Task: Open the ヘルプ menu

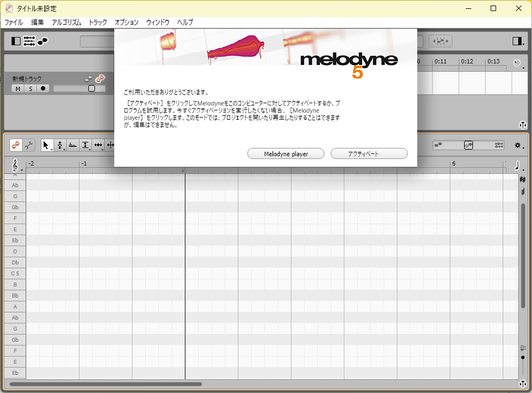Action: (185, 23)
